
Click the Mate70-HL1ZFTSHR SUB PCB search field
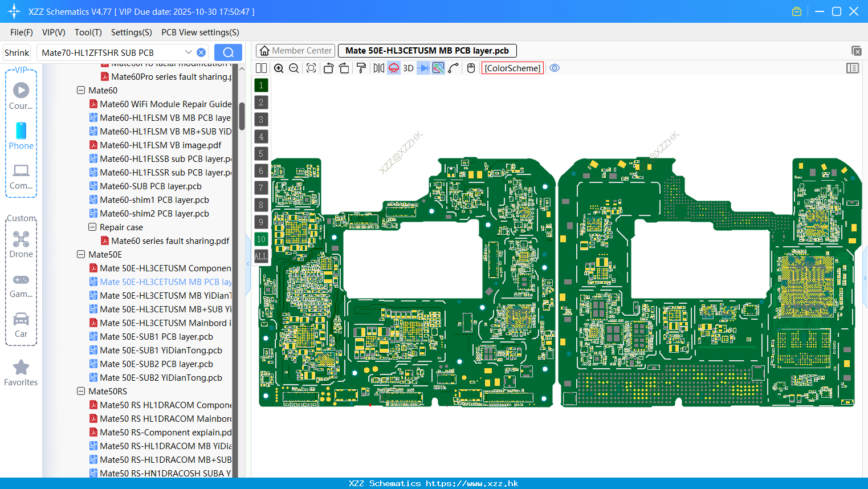click(x=111, y=52)
